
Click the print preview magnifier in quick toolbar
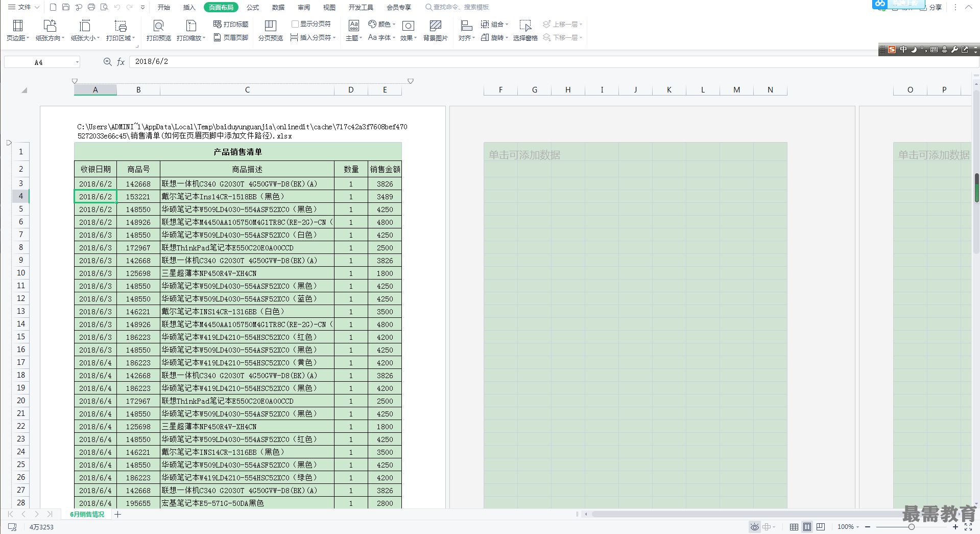[104, 7]
